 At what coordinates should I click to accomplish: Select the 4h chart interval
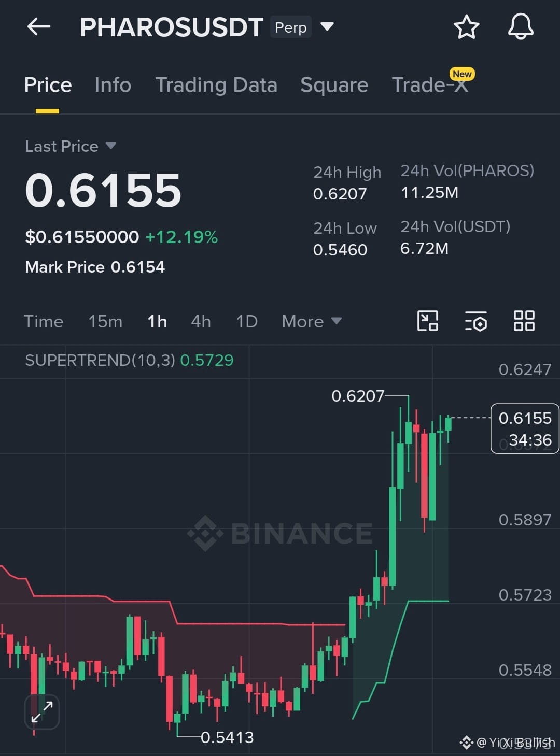click(201, 321)
